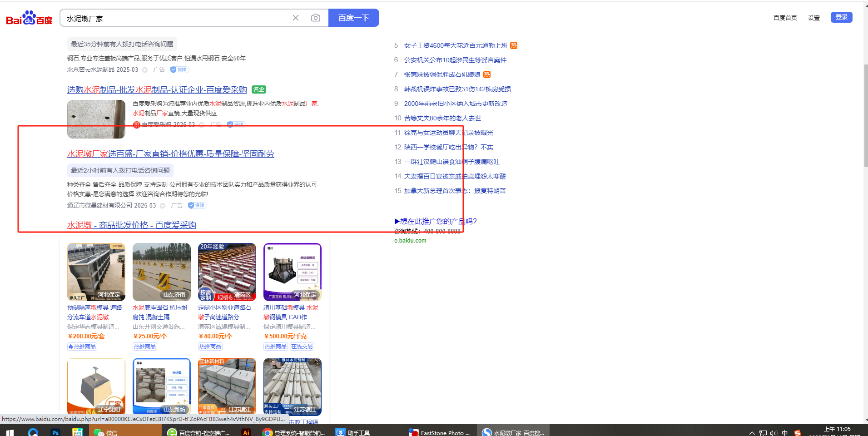This screenshot has width=868, height=436.
Task: Open the 预制隔离墩模具 道路分流车道 product title
Action: tap(94, 312)
